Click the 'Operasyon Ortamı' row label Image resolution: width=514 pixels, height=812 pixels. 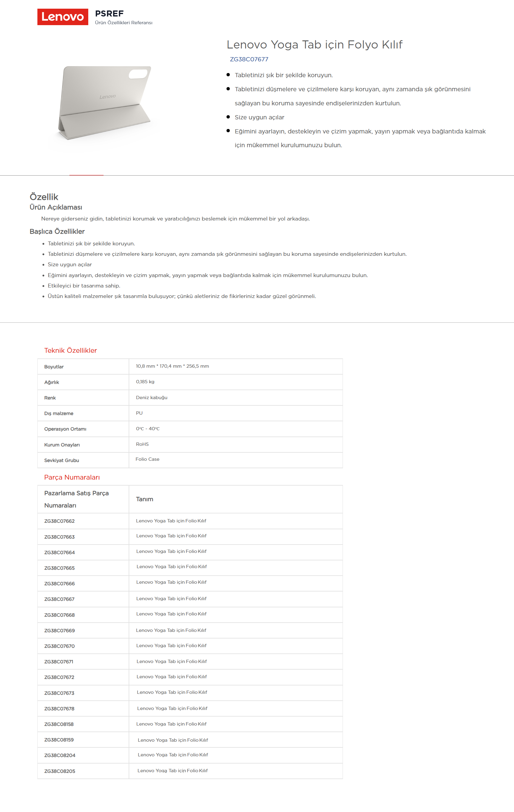(x=65, y=429)
